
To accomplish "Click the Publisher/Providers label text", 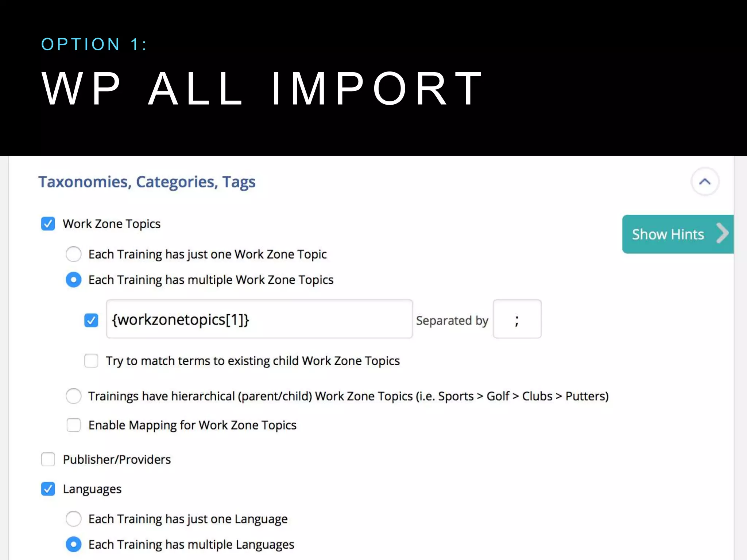I will tap(117, 459).
